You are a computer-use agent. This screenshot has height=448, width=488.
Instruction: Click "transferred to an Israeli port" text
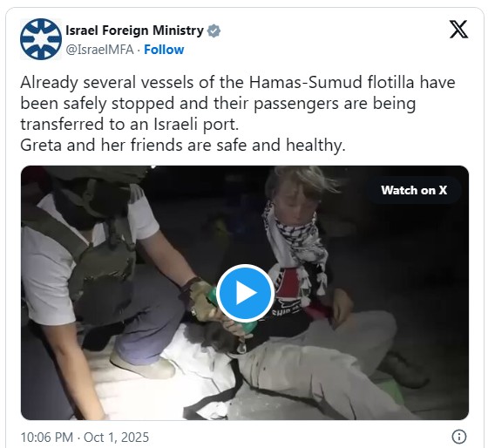pos(129,125)
